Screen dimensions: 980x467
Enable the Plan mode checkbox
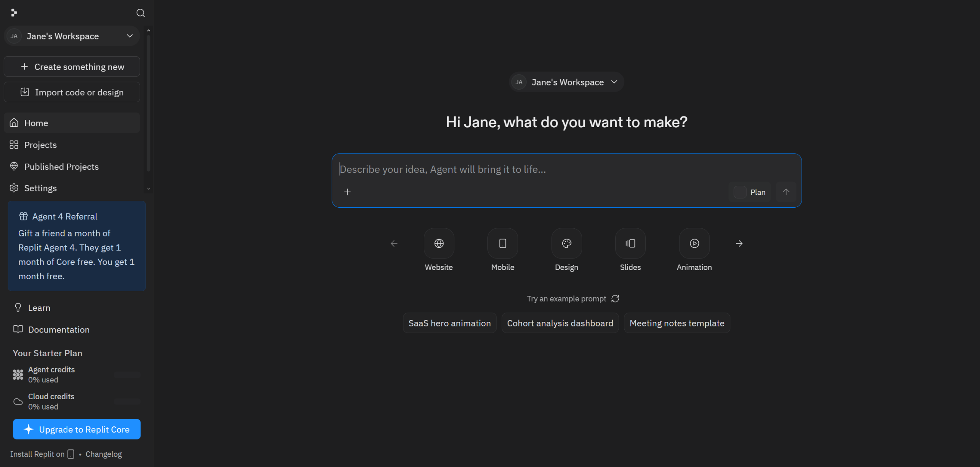pyautogui.click(x=740, y=192)
